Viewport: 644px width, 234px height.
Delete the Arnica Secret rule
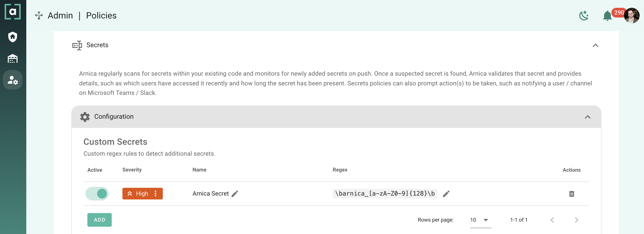[x=571, y=194]
